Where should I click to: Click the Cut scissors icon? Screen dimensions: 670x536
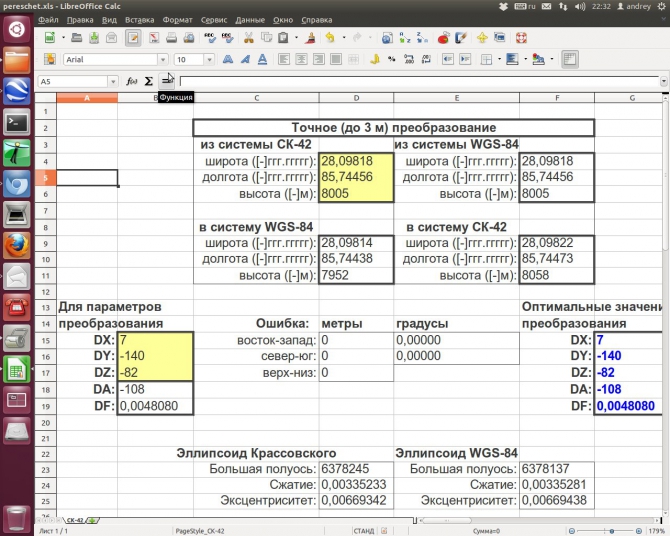pos(249,38)
